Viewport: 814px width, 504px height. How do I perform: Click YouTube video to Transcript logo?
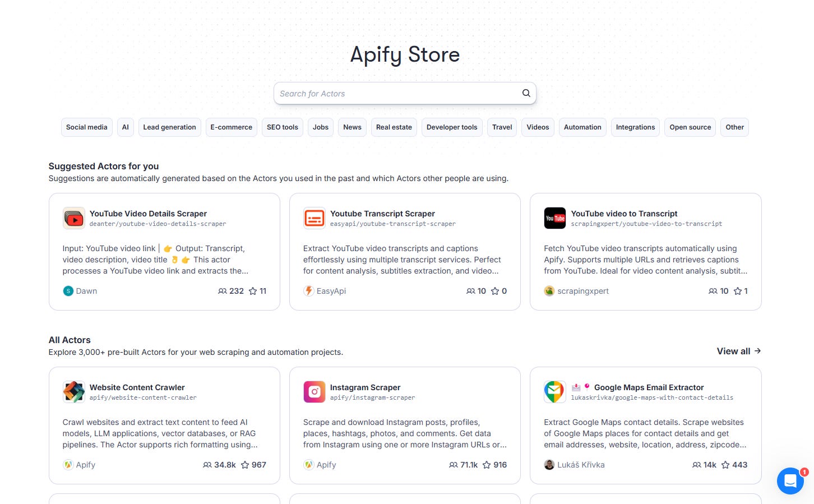(555, 218)
